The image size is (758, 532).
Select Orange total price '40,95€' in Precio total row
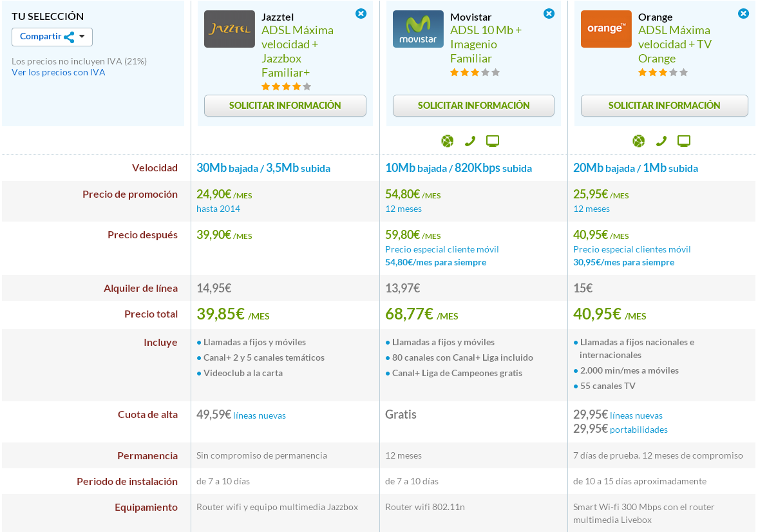pos(597,314)
